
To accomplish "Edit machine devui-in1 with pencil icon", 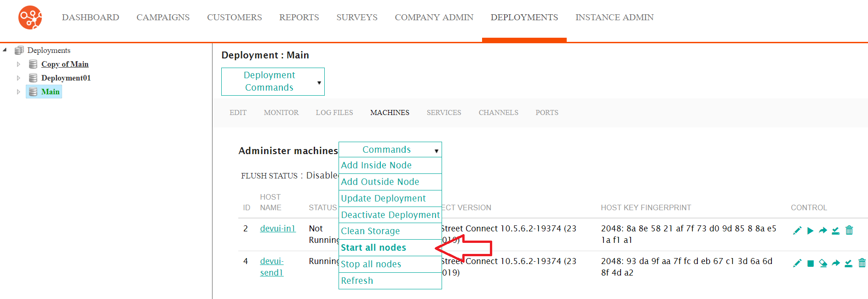I will pyautogui.click(x=797, y=230).
